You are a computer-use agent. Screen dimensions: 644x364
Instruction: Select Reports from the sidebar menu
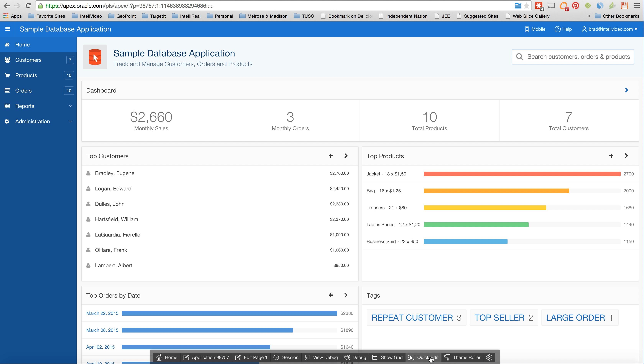pos(25,106)
